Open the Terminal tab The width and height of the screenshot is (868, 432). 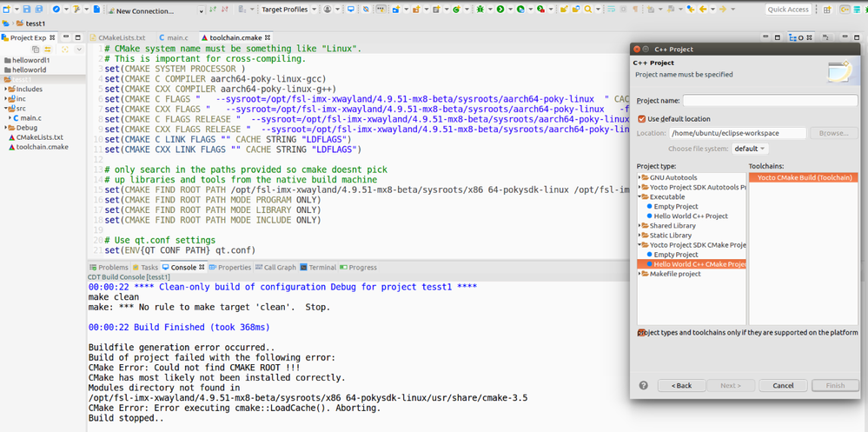[318, 267]
